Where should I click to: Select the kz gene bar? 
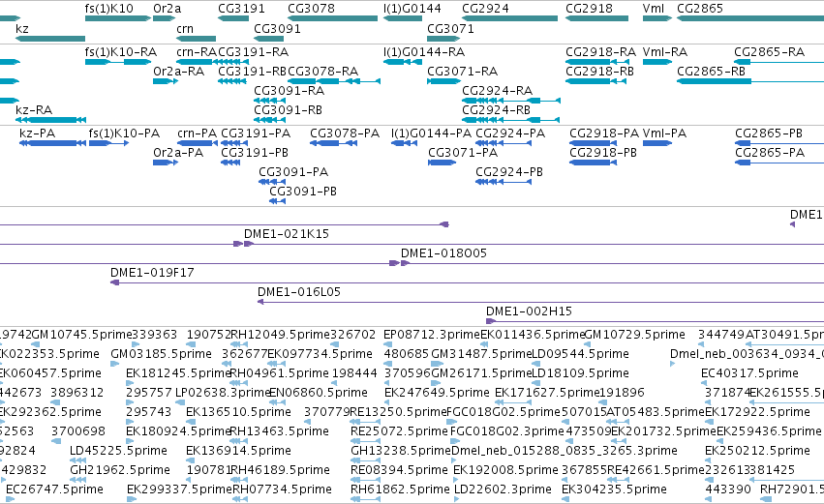click(x=50, y=39)
